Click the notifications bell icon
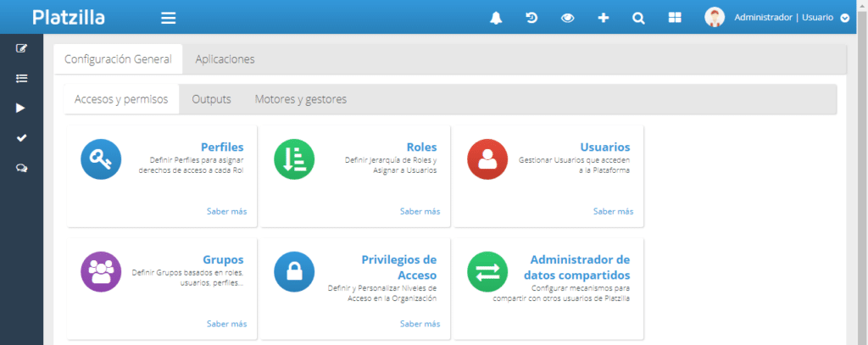The height and width of the screenshot is (345, 868). pyautogui.click(x=496, y=18)
